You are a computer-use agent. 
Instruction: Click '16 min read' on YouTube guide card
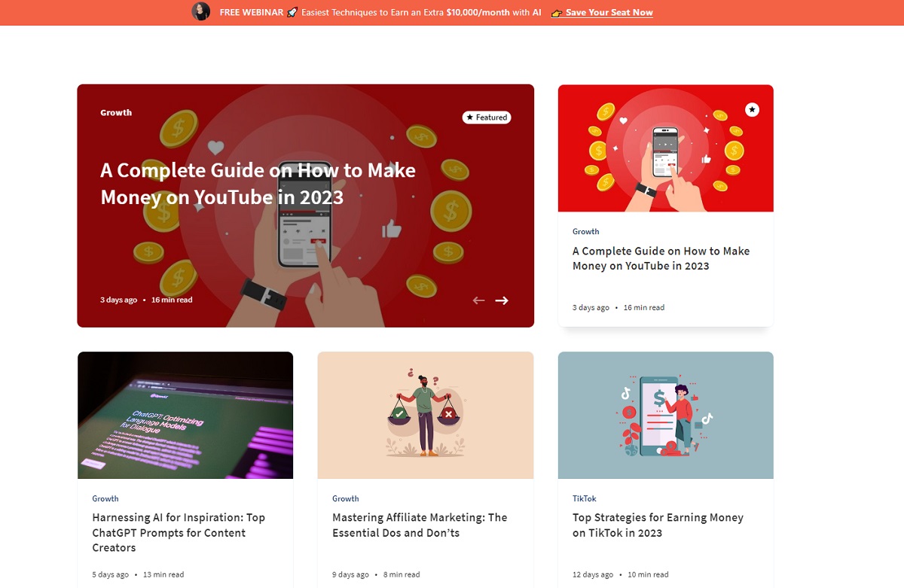644,308
